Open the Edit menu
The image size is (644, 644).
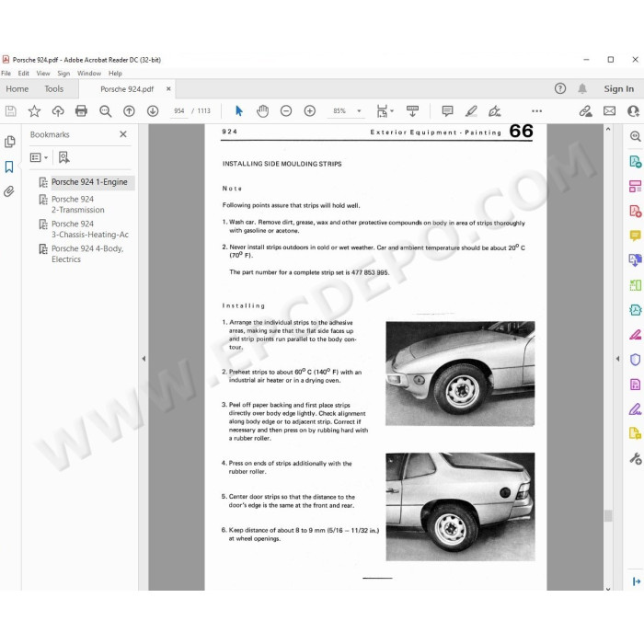[23, 73]
